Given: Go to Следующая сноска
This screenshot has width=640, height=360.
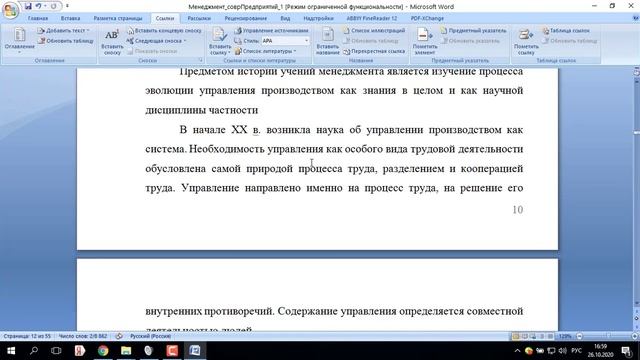Looking at the screenshot, I should (154, 41).
